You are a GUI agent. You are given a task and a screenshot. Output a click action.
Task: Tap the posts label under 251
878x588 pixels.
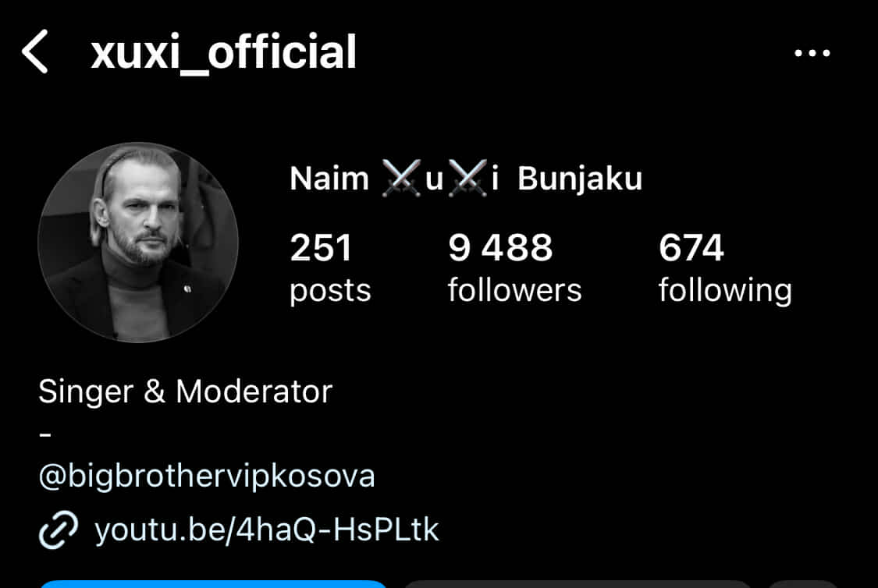coord(330,292)
